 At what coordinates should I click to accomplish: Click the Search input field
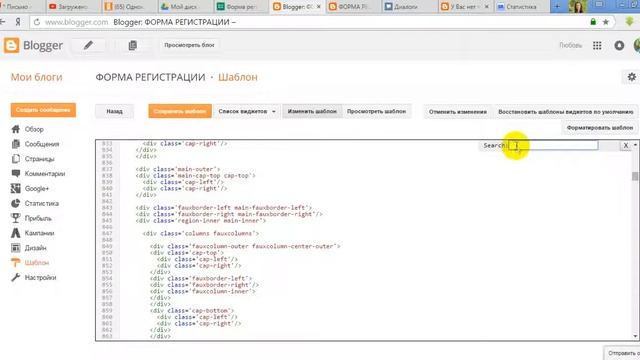click(x=553, y=145)
